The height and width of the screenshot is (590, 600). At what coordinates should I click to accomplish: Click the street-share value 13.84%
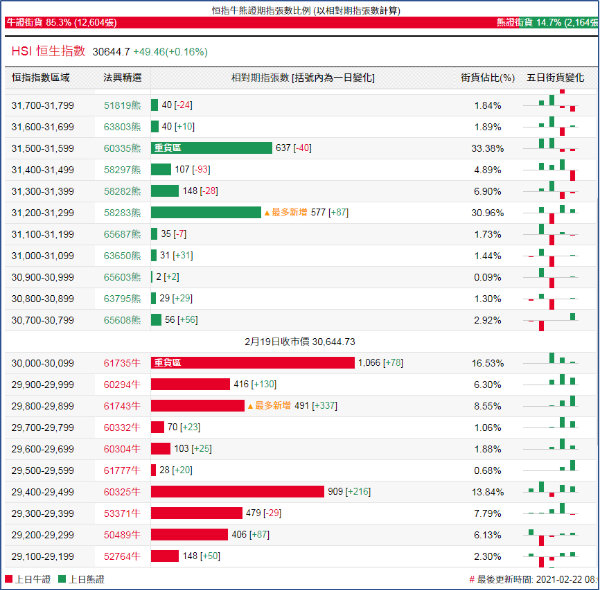[x=488, y=492]
